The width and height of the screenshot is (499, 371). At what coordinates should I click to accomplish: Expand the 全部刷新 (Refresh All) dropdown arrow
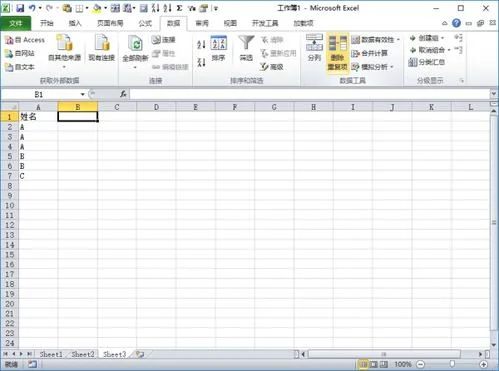click(135, 67)
